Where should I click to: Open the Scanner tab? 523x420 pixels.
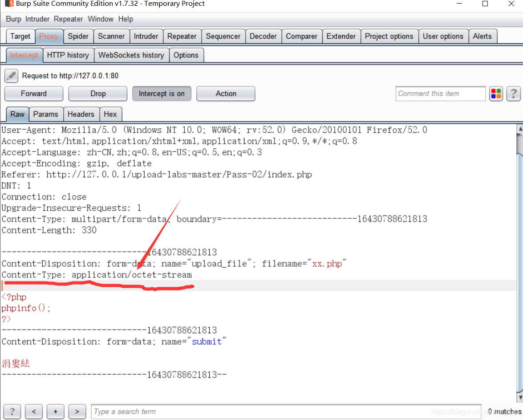(x=111, y=36)
